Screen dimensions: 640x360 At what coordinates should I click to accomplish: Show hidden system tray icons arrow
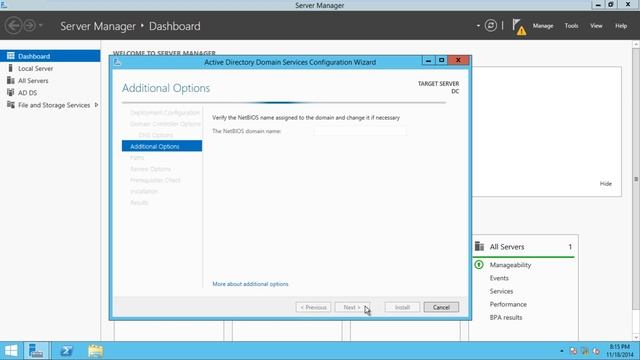tap(562, 351)
